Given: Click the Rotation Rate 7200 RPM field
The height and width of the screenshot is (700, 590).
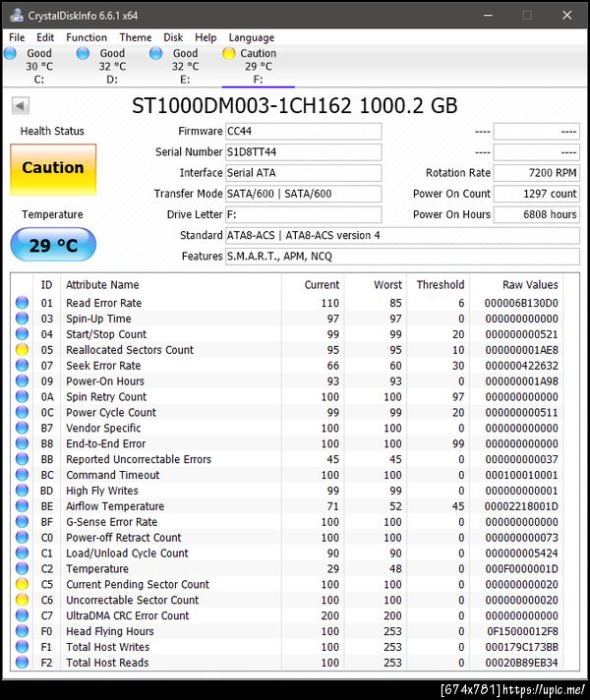Looking at the screenshot, I should click(536, 173).
